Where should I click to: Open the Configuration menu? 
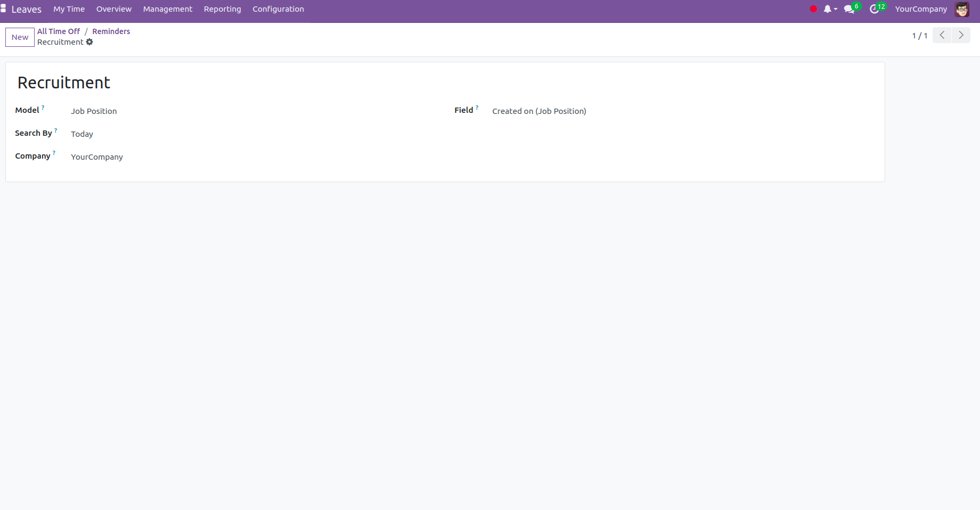pyautogui.click(x=278, y=9)
